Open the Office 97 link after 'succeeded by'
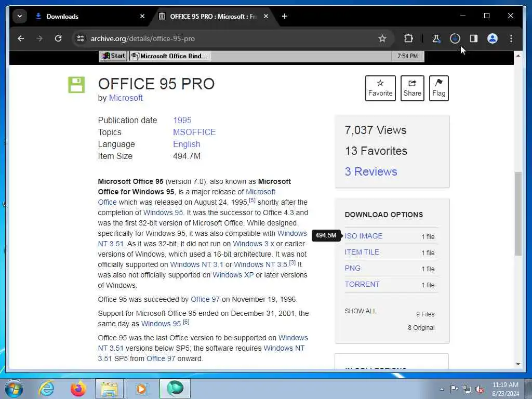This screenshot has width=532, height=399. coord(205,300)
